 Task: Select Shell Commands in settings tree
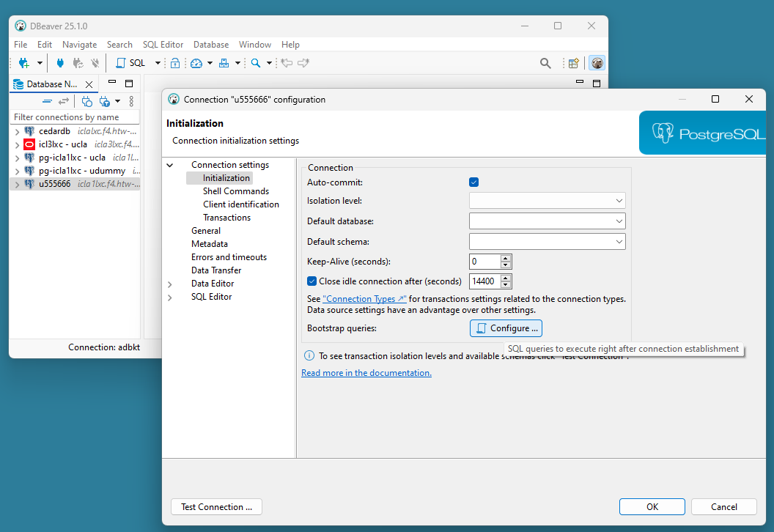pos(236,191)
